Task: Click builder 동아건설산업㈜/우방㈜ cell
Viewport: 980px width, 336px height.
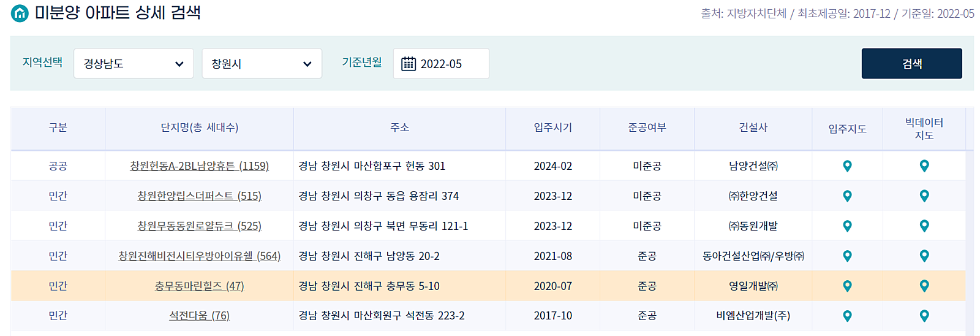Action: pos(753,256)
